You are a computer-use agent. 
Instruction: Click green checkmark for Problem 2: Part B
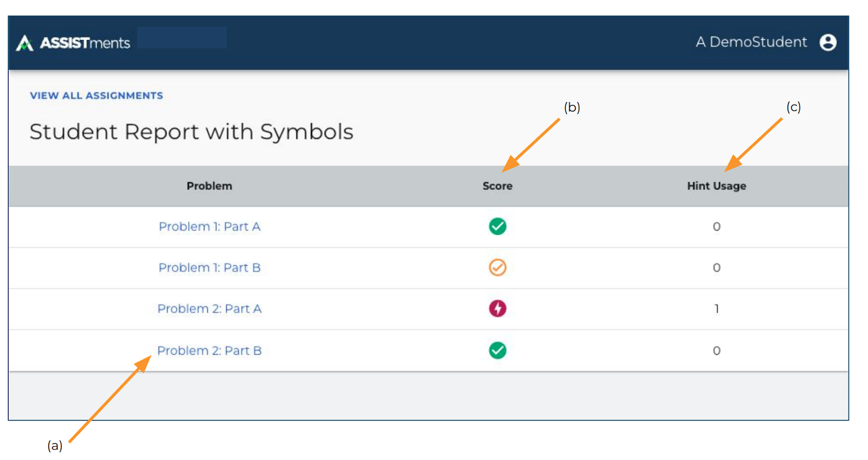pyautogui.click(x=497, y=350)
